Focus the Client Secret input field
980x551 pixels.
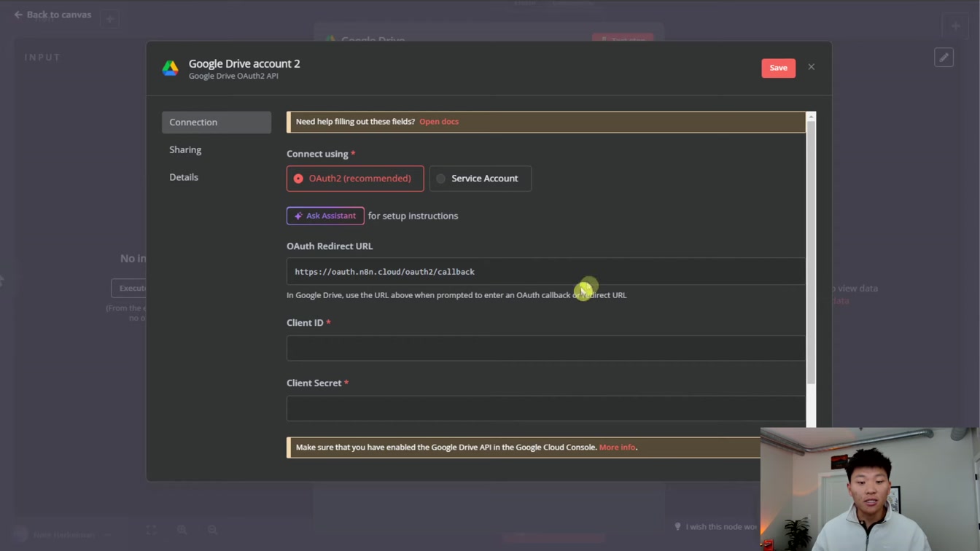click(x=546, y=408)
